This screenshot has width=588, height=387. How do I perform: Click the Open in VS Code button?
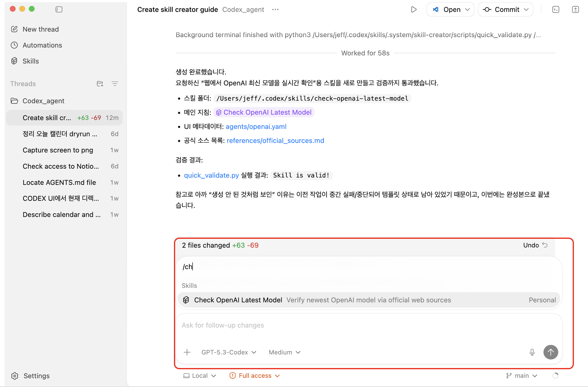(x=446, y=9)
